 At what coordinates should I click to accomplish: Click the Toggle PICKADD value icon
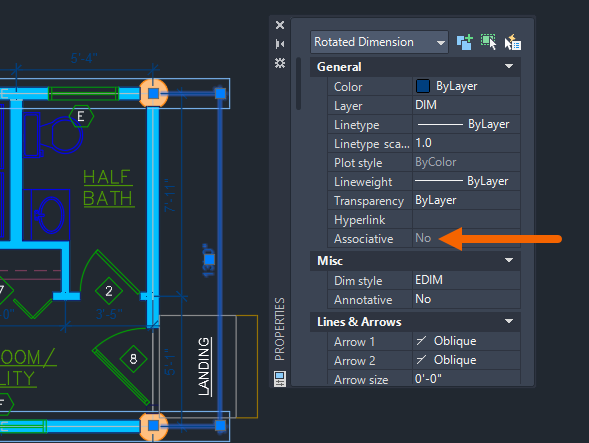[x=465, y=42]
